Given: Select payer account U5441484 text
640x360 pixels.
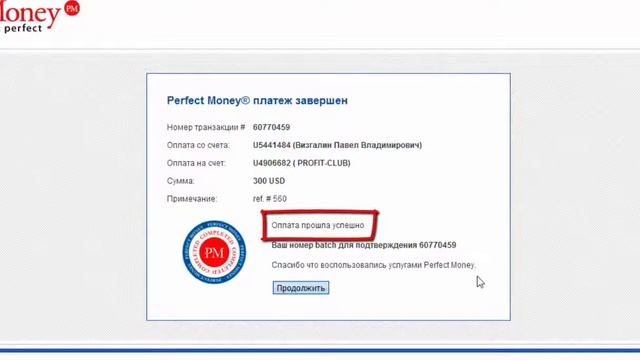Looking at the screenshot, I should point(337,145).
